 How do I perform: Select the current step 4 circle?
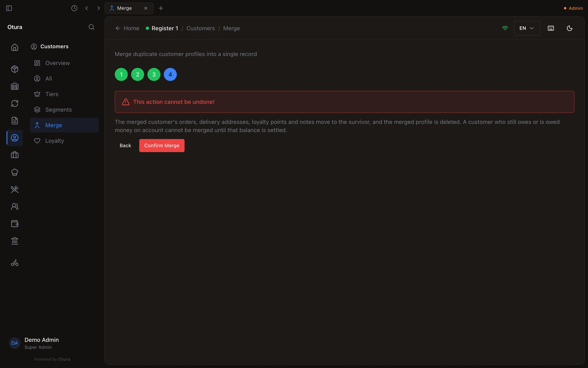[170, 74]
